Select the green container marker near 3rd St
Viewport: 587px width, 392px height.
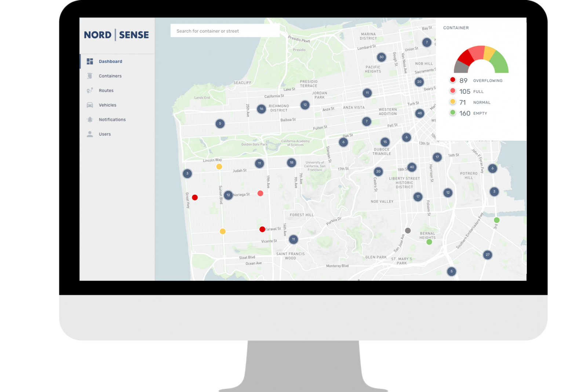point(497,220)
